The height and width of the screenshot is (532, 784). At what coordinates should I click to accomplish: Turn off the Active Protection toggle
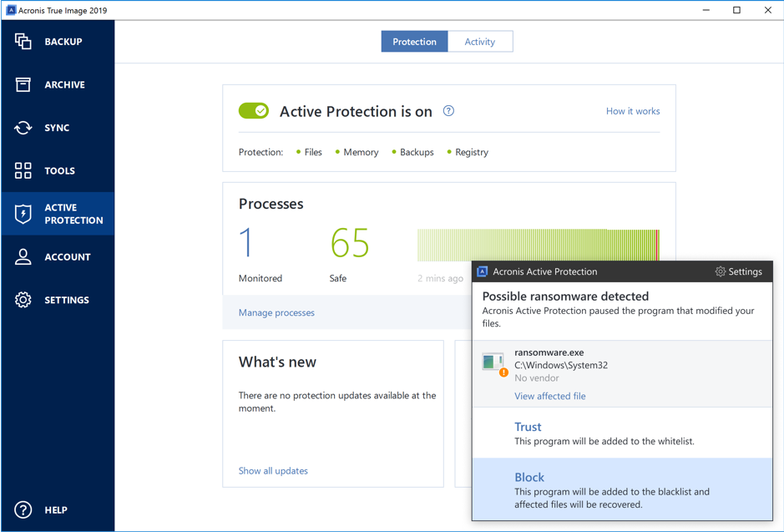pos(254,111)
